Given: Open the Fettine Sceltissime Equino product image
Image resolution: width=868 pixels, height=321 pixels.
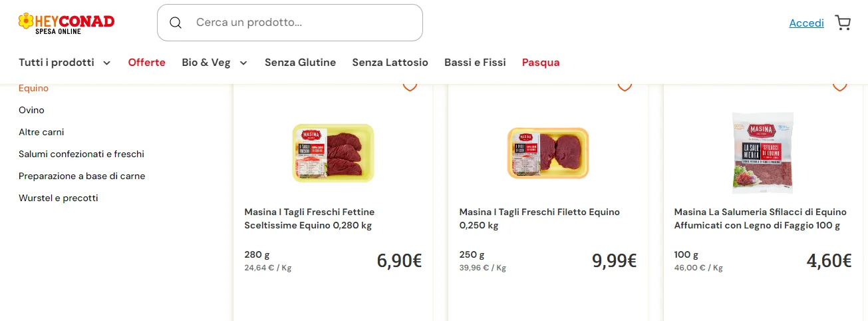Looking at the screenshot, I should 333,153.
